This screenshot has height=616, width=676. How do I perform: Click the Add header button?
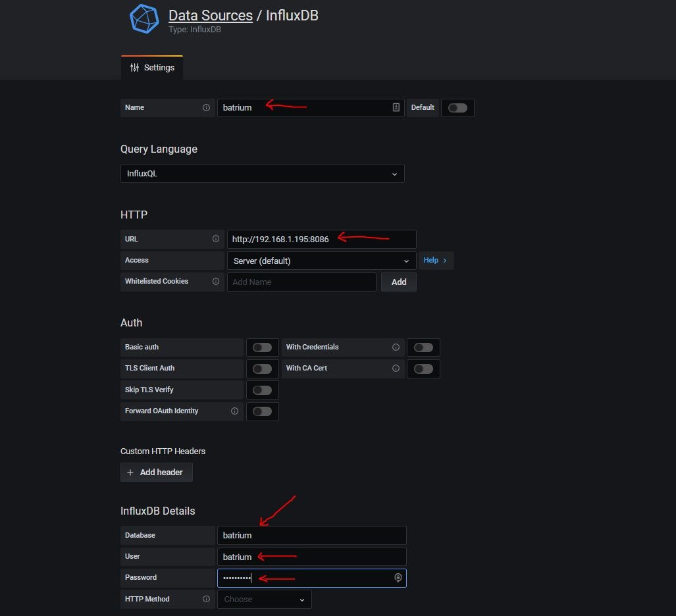coord(156,473)
